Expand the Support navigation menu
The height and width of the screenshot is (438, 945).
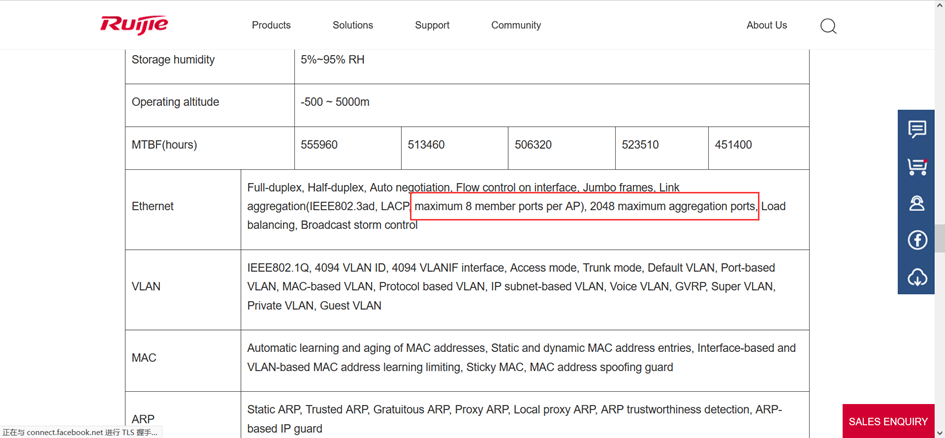pyautogui.click(x=432, y=25)
